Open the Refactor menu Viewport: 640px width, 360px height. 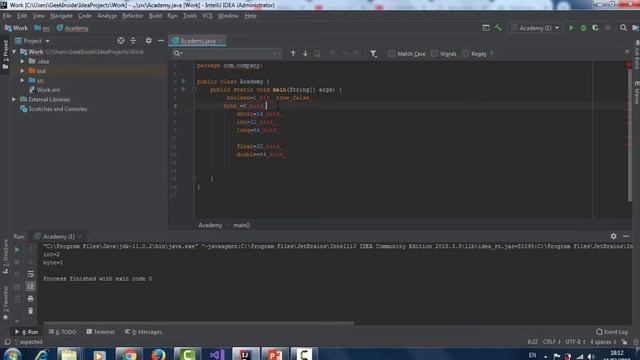click(133, 16)
